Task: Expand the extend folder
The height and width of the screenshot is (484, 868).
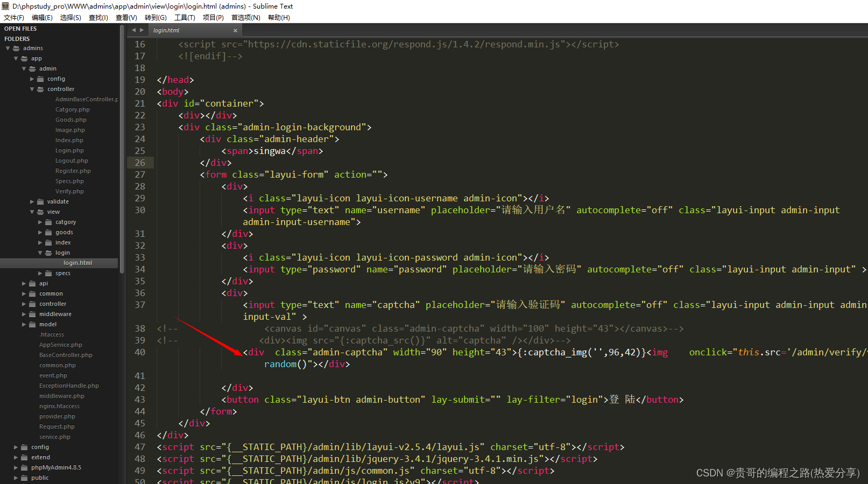Action: [16, 457]
